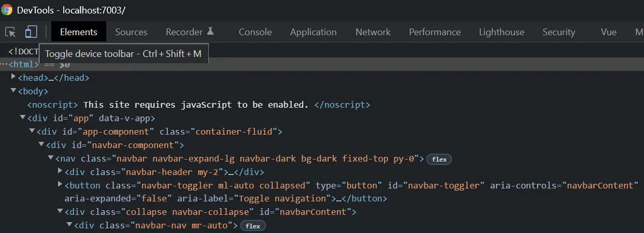
Task: Collapse the navbar-component div arrow
Action: [x=41, y=145]
